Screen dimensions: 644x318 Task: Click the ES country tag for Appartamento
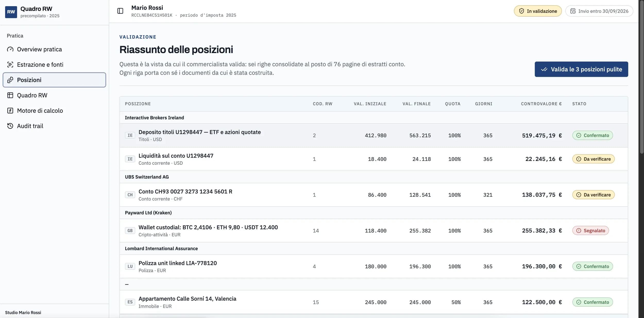tap(130, 302)
